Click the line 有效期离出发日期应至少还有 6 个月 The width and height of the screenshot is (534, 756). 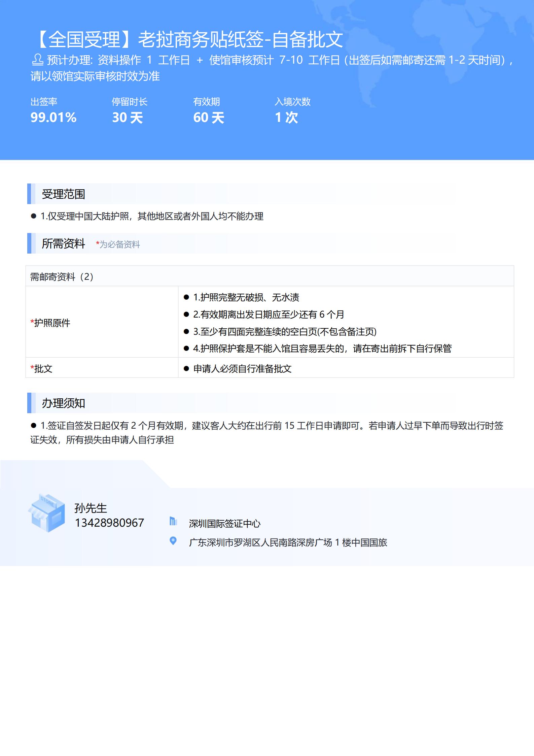269,314
